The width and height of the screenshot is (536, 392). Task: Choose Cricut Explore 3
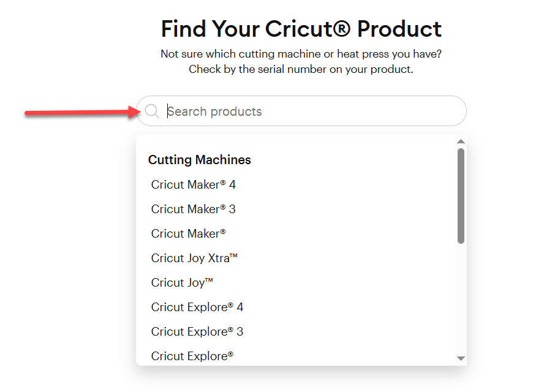point(197,331)
